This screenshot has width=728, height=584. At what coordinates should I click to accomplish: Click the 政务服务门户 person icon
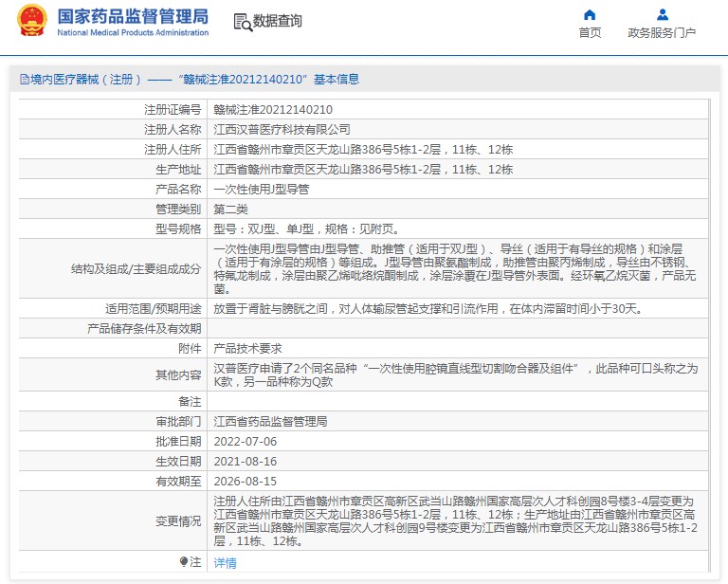pos(663,15)
